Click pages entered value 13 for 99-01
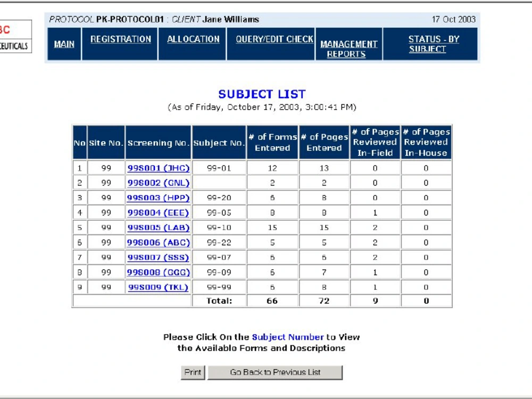This screenshot has width=532, height=399. point(324,168)
